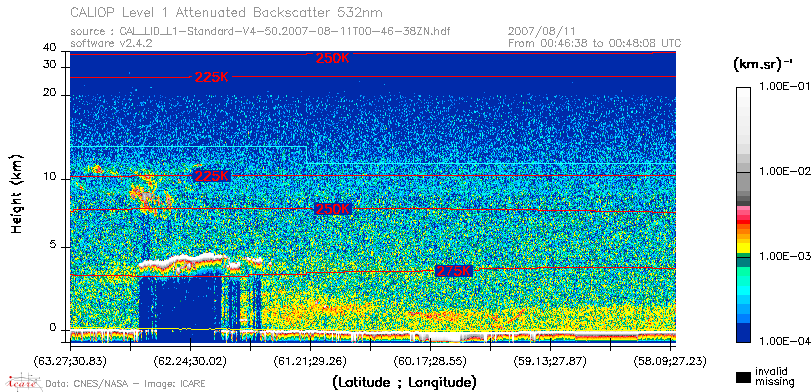This screenshot has height=392, width=811.
Task: Click the coordinate label (59.13;27.87)
Action: (x=550, y=361)
